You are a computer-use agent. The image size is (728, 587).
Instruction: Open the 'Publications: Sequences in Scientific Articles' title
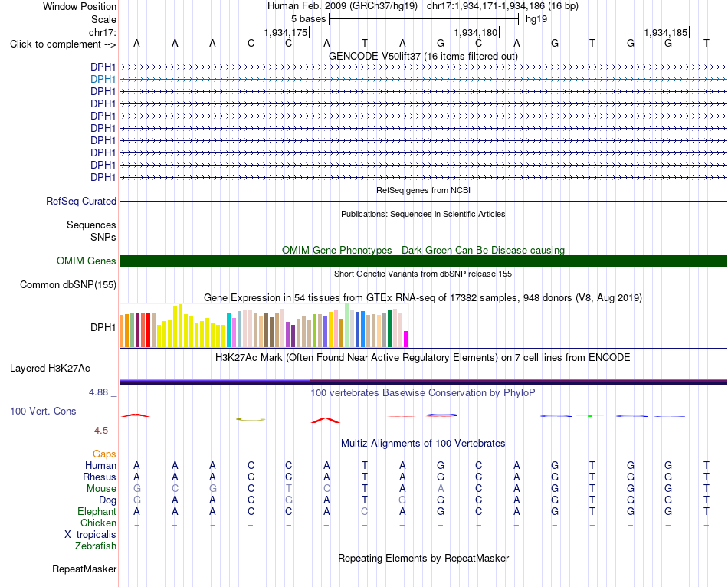[423, 214]
